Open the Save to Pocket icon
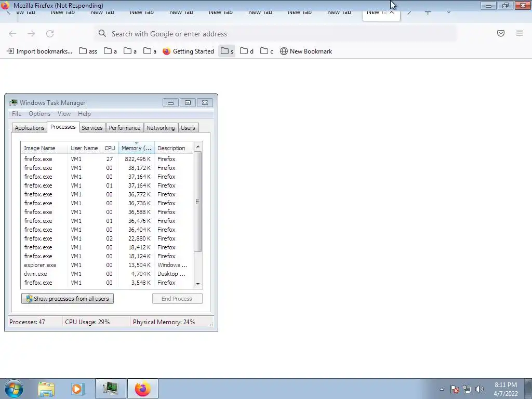Image resolution: width=532 pixels, height=399 pixels. [x=501, y=33]
